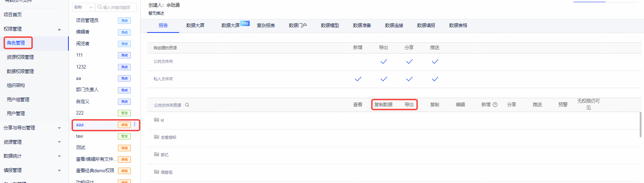
Task: Open 资源权限管理 in the sidebar
Action: (x=20, y=57)
